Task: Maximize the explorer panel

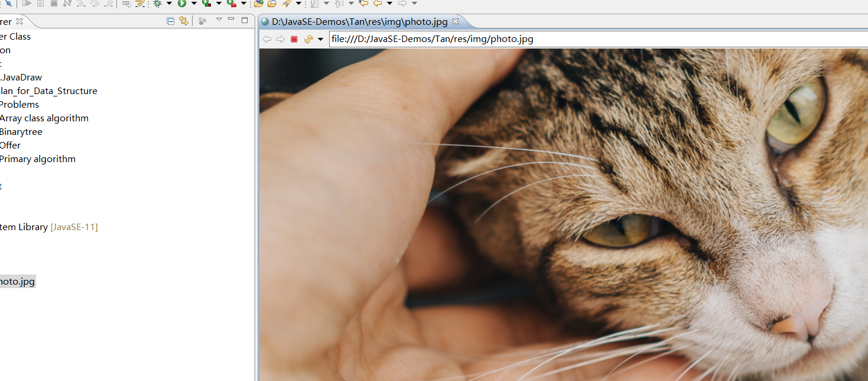Action: pyautogui.click(x=245, y=20)
